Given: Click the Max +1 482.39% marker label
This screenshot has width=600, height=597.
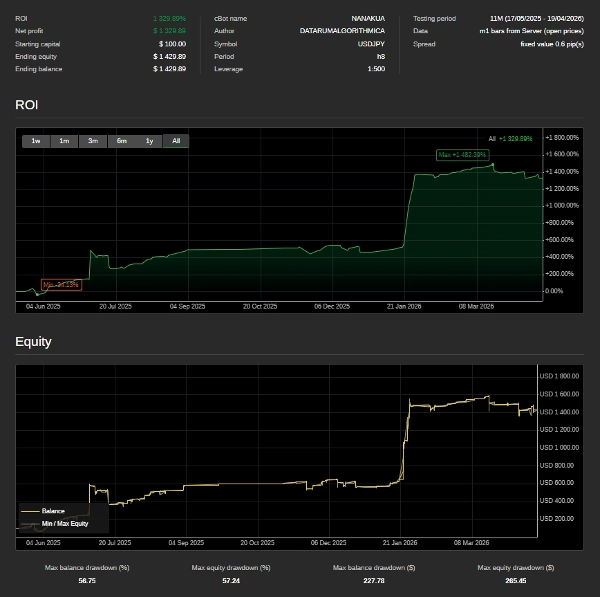Looking at the screenshot, I should click(462, 155).
